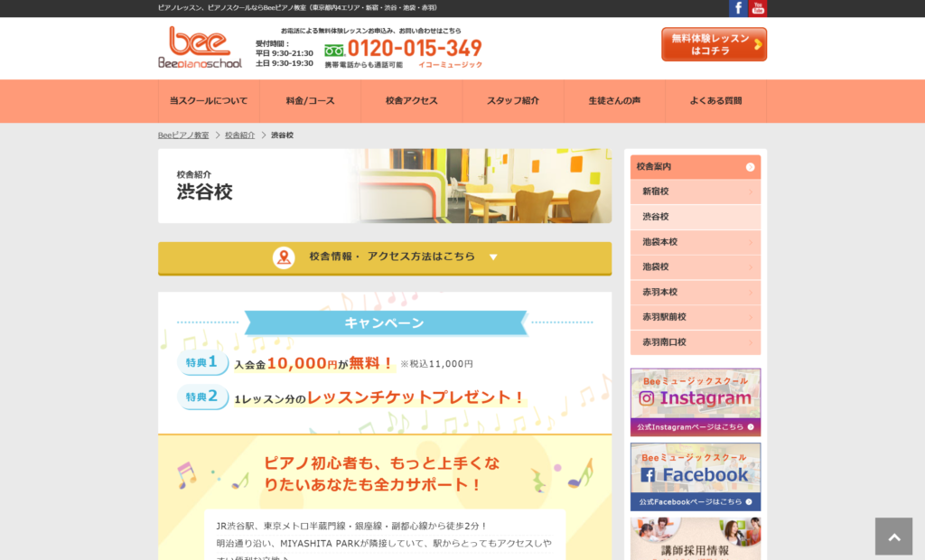The image size is (925, 560).
Task: Click the キャンペーン ribbon heading
Action: (x=385, y=323)
